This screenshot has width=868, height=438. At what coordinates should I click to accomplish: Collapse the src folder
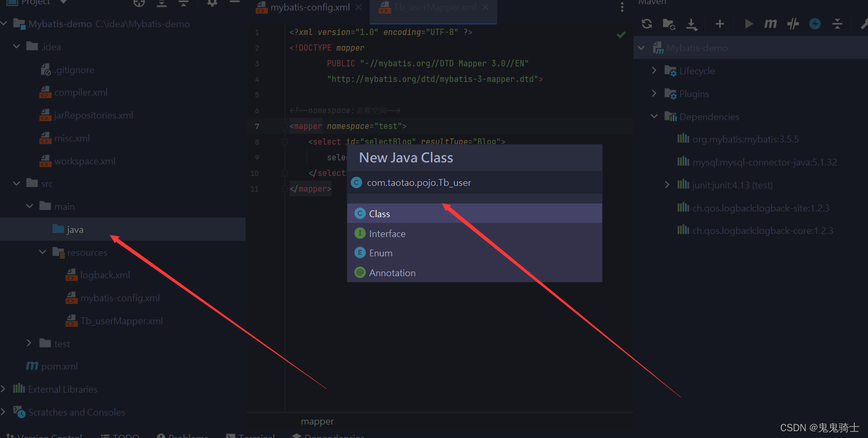(17, 183)
